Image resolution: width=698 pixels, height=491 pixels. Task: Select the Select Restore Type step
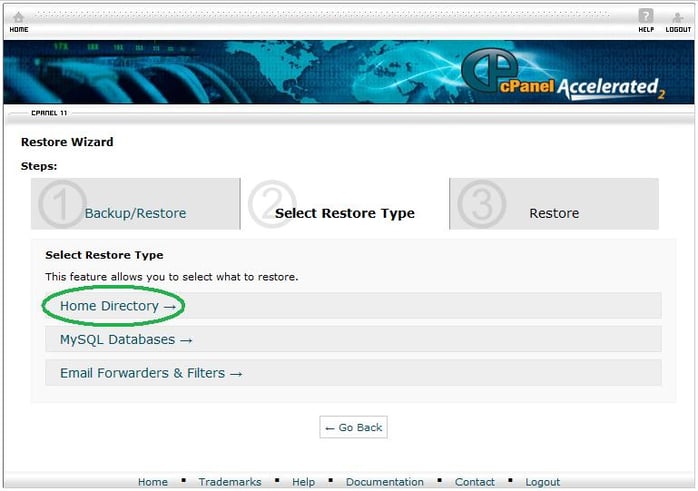coord(345,213)
